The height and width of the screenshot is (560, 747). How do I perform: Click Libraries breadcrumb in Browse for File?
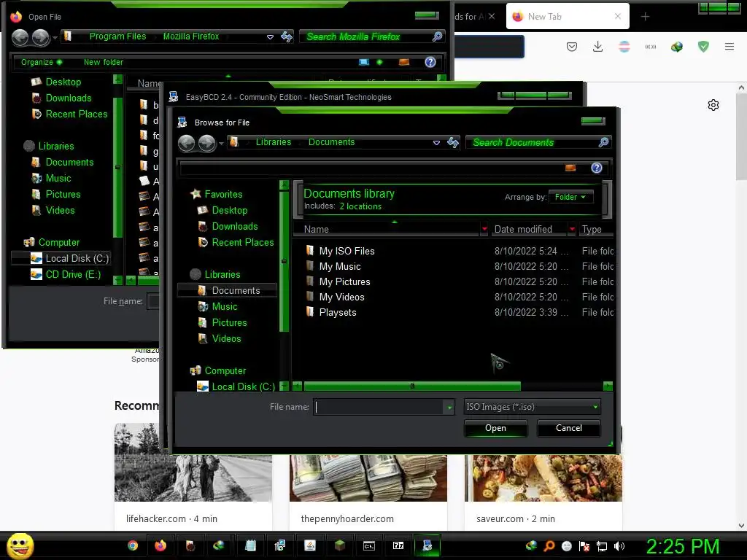tap(274, 142)
